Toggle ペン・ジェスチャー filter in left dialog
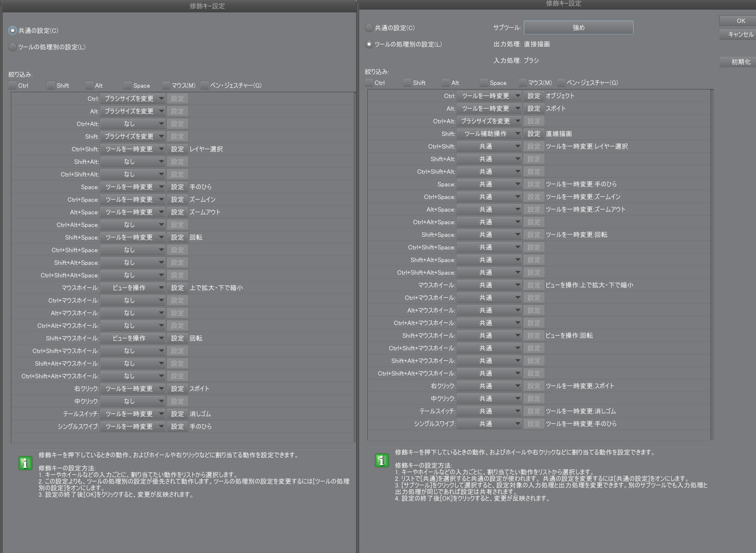 205,85
